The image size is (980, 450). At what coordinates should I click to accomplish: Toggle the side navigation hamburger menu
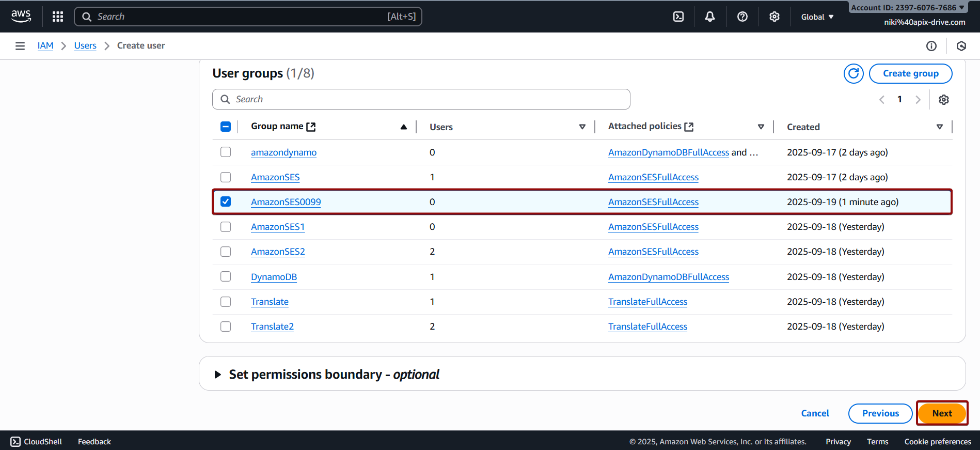(20, 46)
